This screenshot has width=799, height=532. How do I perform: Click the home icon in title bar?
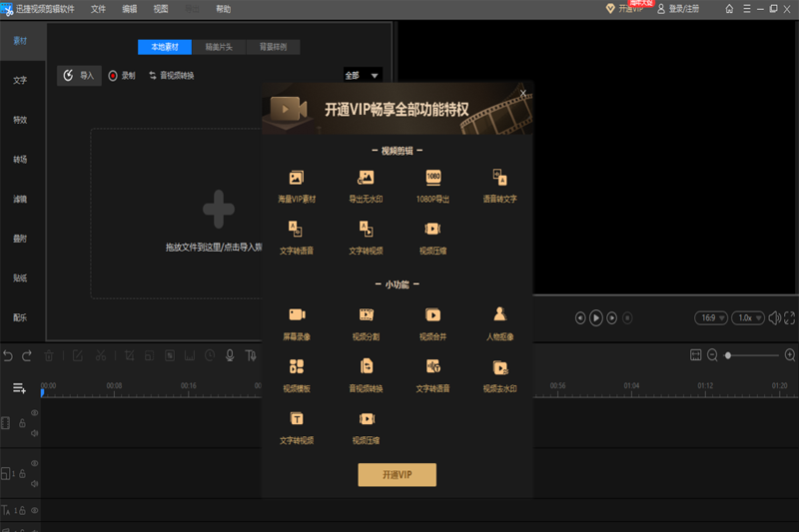click(729, 9)
